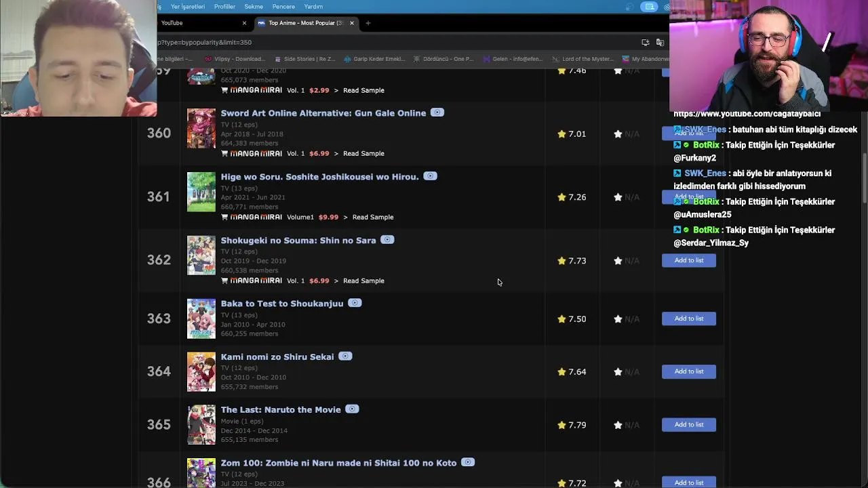
Task: Add The Last: Naruto the Movie to list
Action: pyautogui.click(x=689, y=424)
